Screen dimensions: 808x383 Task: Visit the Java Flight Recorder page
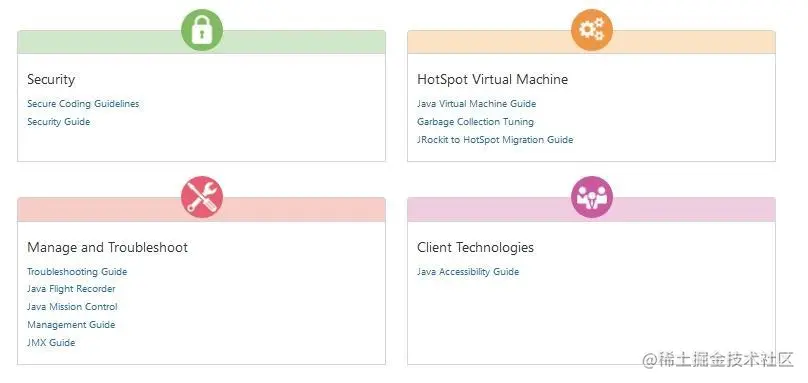71,289
